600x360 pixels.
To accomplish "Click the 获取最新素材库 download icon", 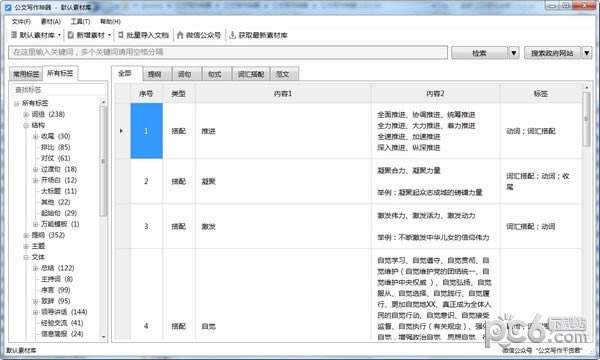I will coord(232,35).
